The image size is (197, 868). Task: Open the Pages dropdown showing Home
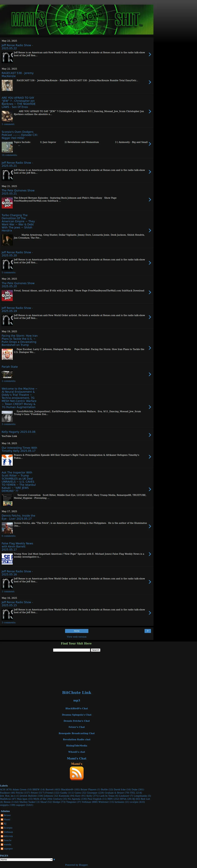[x=26, y=860]
